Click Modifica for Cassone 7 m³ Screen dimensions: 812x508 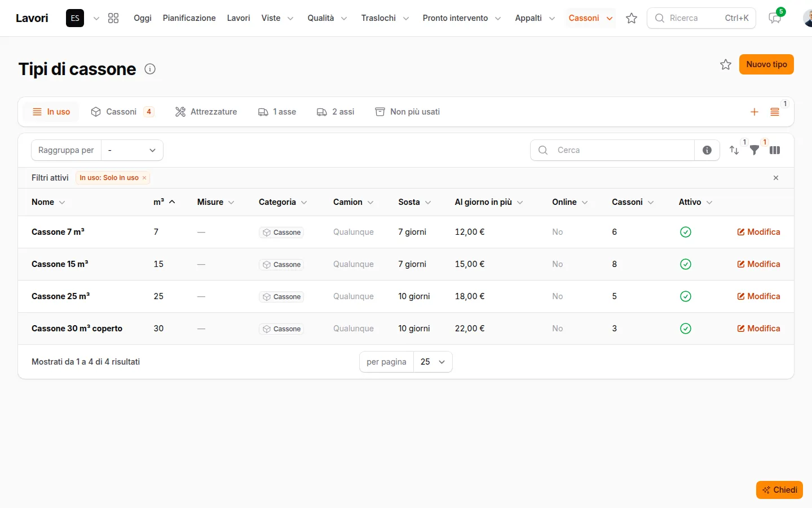[x=758, y=232]
